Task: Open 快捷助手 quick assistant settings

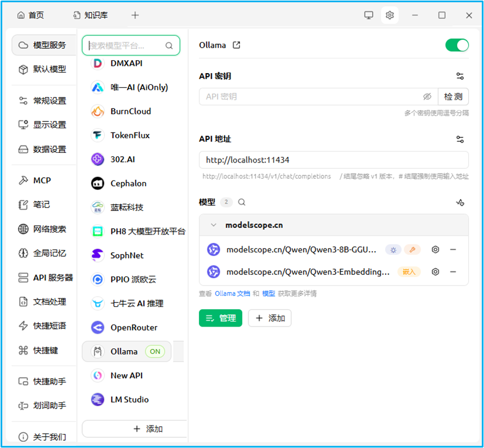Action: tap(44, 381)
